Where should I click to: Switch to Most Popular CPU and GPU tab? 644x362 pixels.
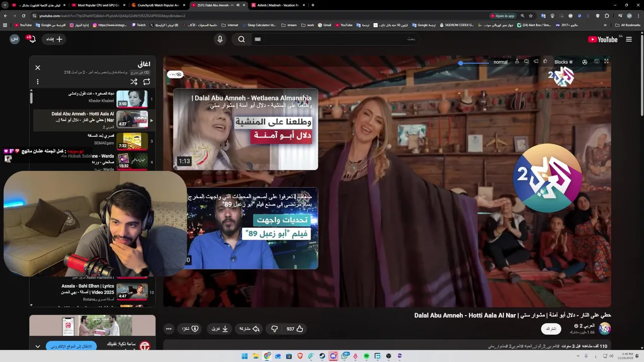(x=98, y=5)
